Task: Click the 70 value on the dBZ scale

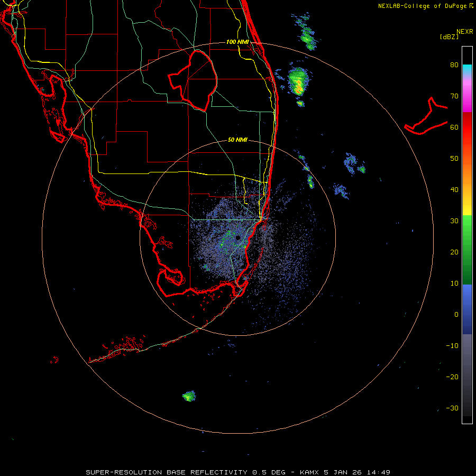Action: pos(454,96)
